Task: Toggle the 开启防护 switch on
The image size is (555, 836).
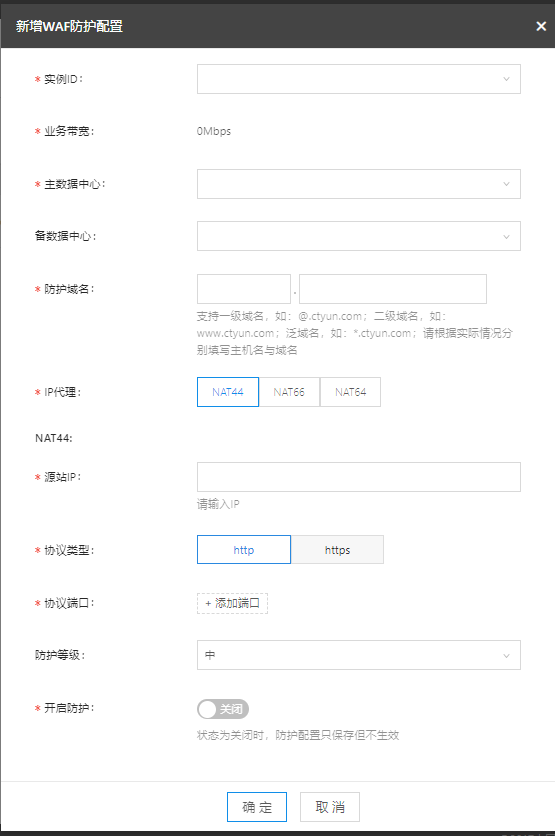Action: click(223, 709)
